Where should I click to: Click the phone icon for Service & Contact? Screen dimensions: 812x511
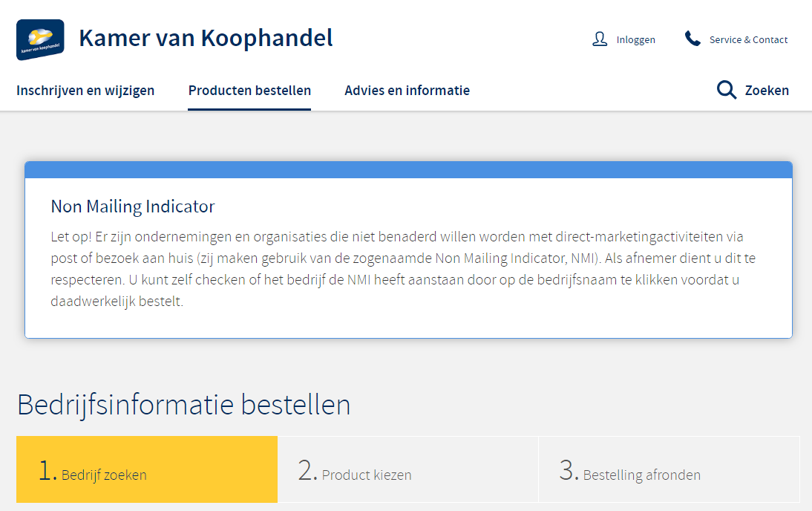[x=693, y=39]
